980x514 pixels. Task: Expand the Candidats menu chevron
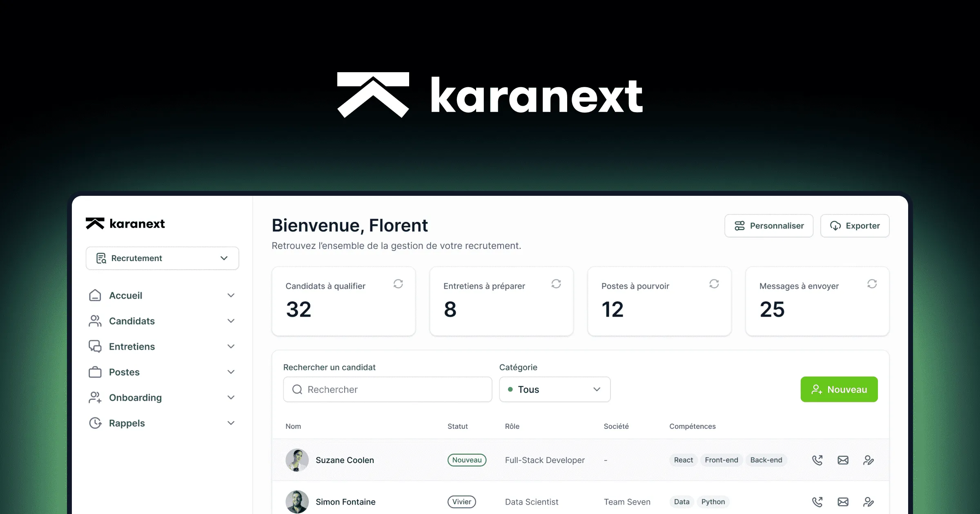pyautogui.click(x=231, y=321)
